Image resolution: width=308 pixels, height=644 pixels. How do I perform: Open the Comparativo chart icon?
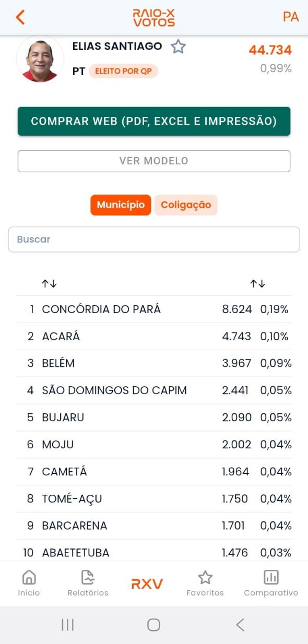pyautogui.click(x=271, y=577)
